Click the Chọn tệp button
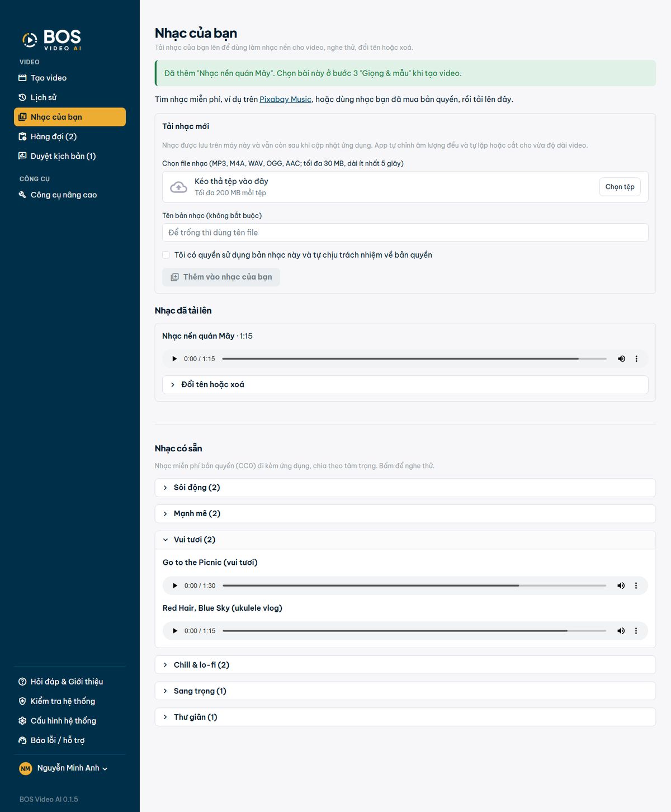The height and width of the screenshot is (812, 671). click(x=620, y=187)
